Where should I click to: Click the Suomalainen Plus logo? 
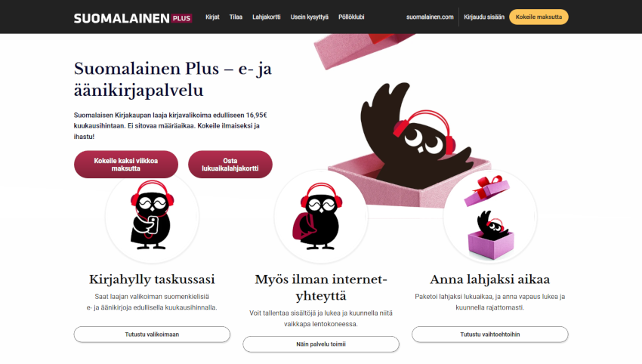tap(133, 18)
